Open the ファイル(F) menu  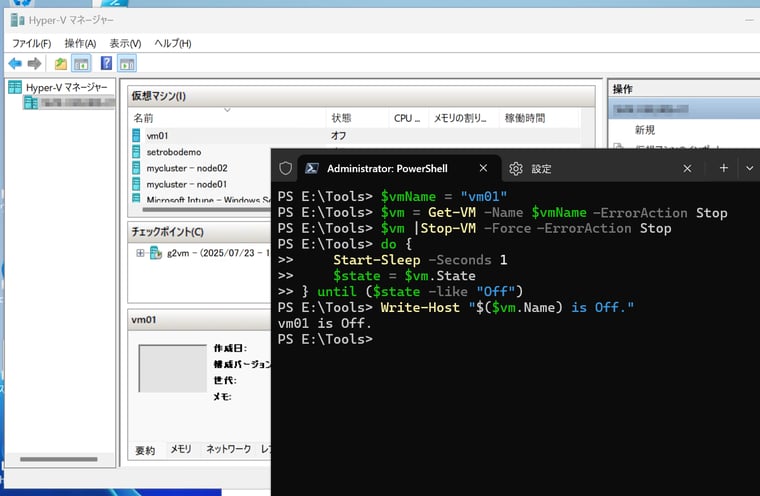click(x=32, y=44)
